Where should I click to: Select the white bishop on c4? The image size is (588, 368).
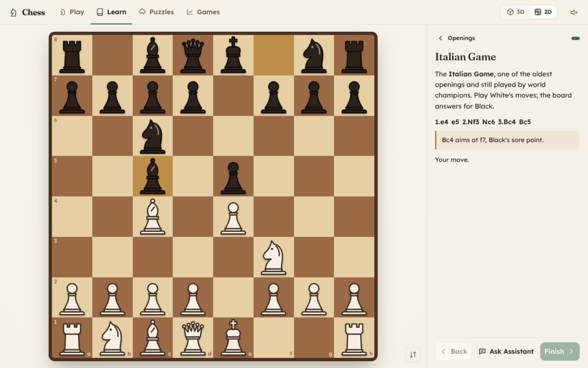coord(153,217)
